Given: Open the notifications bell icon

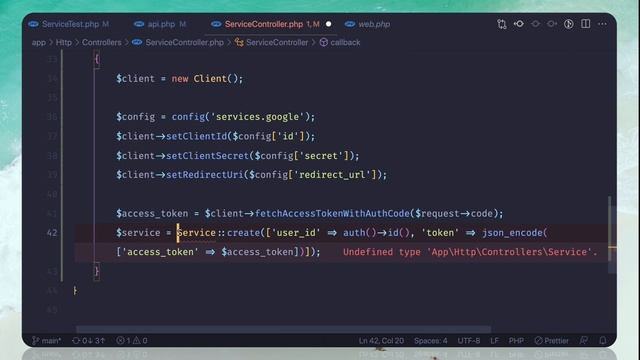Looking at the screenshot, I should tap(603, 340).
